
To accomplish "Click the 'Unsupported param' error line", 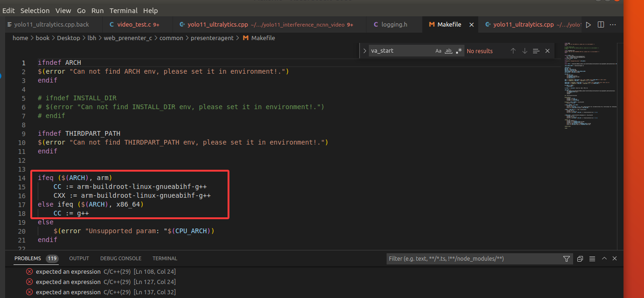I will pos(134,231).
